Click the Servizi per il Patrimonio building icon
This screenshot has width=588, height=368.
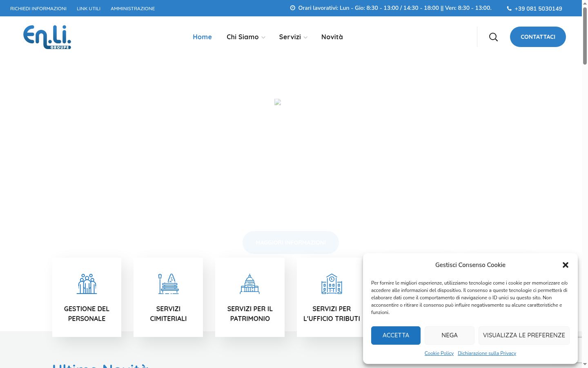point(250,284)
